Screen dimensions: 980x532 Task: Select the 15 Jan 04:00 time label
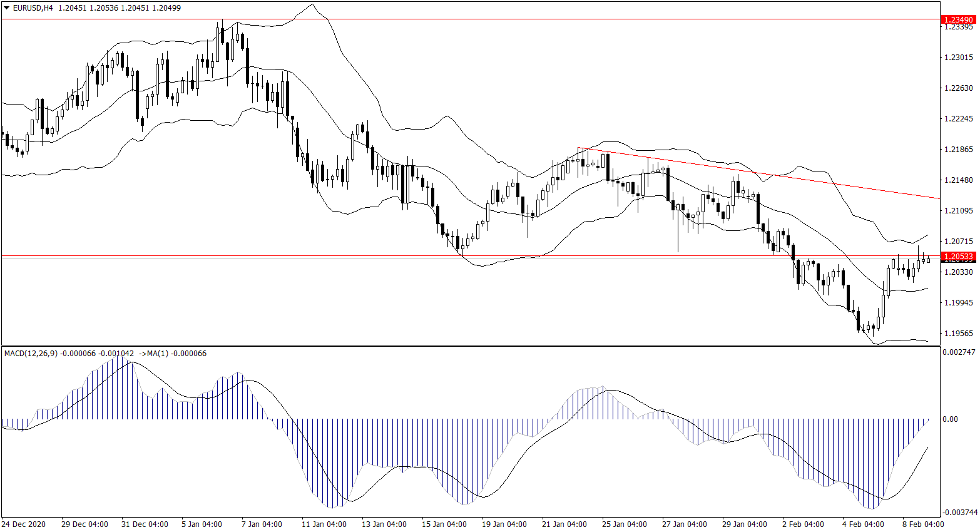tap(444, 524)
